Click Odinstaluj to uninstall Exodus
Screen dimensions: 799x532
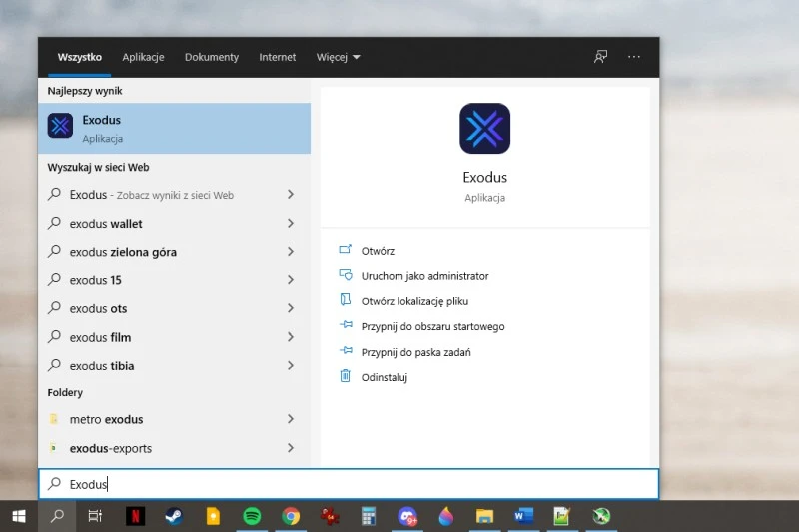(x=385, y=377)
